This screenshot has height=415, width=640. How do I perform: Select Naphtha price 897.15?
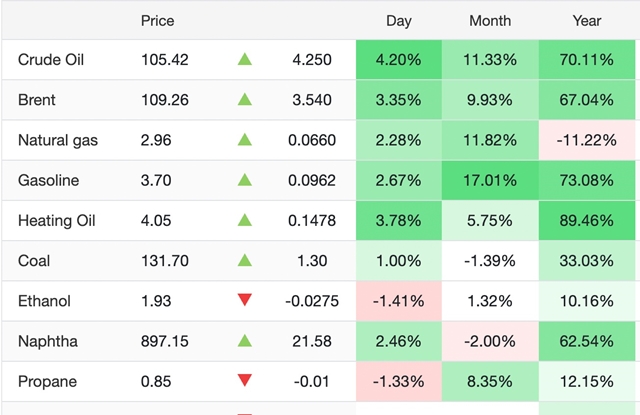pos(164,341)
